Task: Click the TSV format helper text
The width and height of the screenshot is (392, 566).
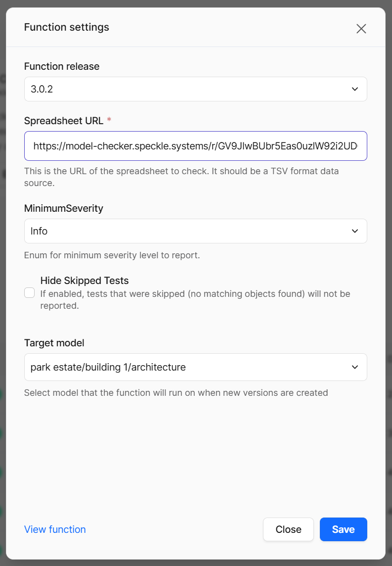Action: point(181,171)
